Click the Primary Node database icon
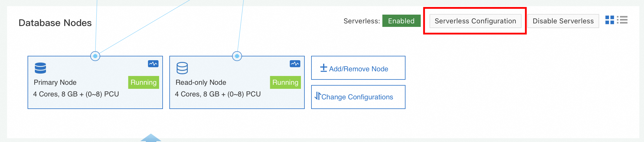This screenshot has width=644, height=142. [40, 68]
